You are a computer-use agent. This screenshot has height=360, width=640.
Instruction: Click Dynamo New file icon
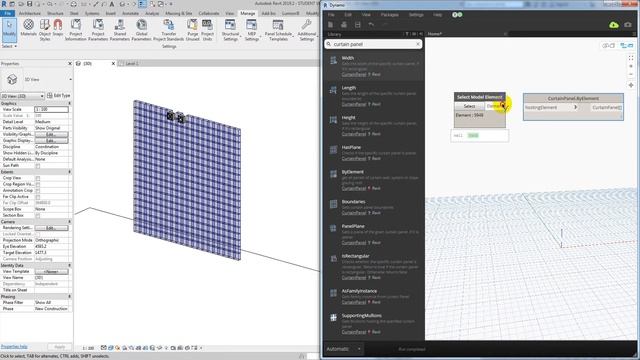click(330, 25)
